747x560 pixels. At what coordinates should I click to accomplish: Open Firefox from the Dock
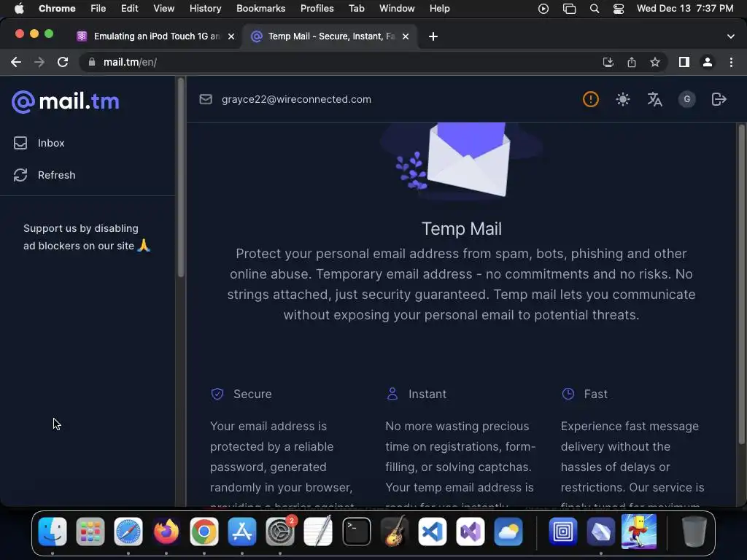point(166,531)
